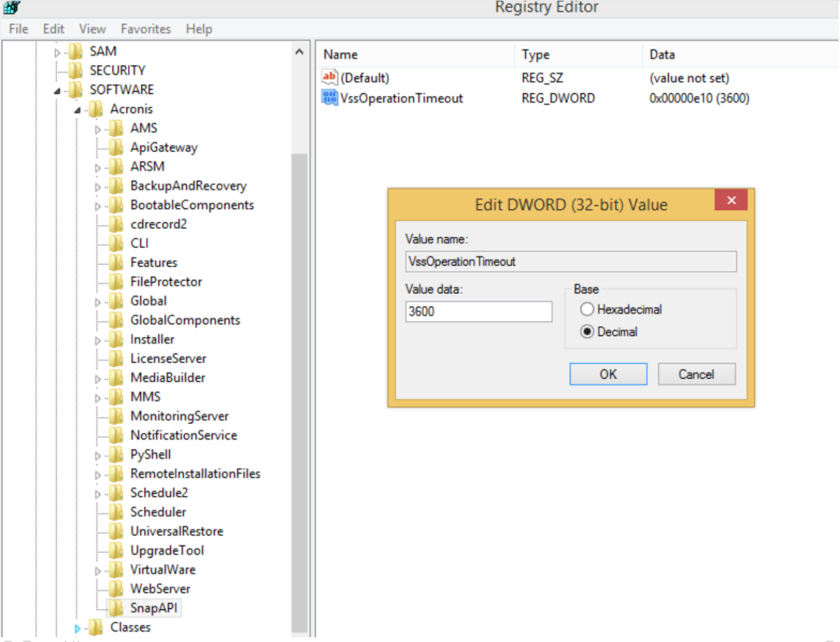Collapse the SOFTWARE tree node
840x642 pixels.
[58, 90]
